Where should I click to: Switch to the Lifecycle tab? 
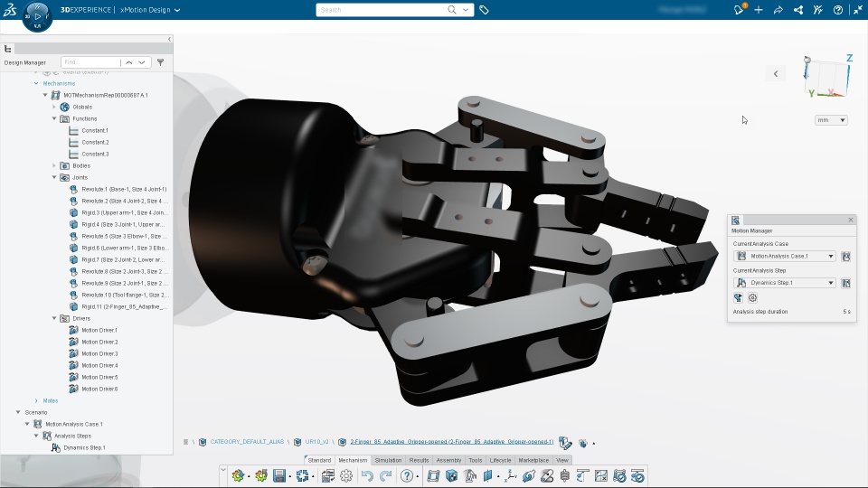(500, 460)
